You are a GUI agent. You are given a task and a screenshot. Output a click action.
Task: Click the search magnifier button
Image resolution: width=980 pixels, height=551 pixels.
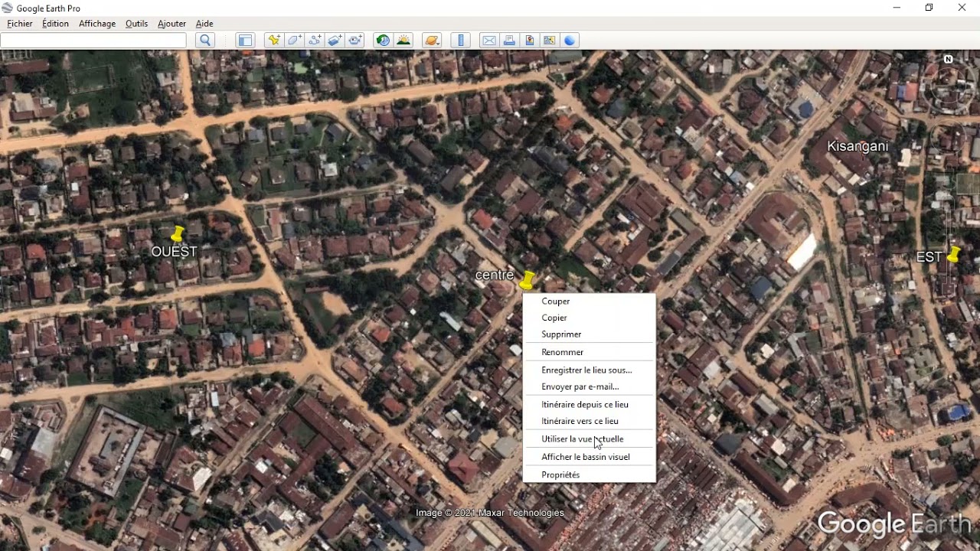204,41
